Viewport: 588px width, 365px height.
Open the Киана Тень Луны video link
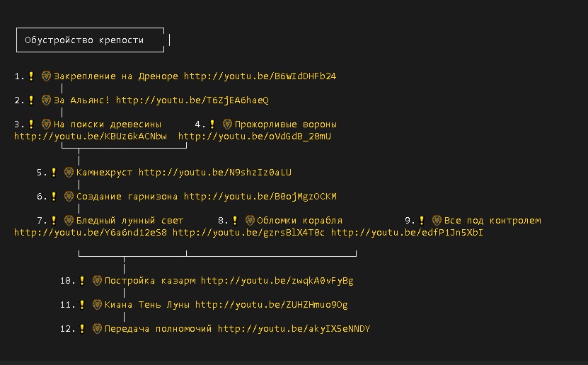271,305
